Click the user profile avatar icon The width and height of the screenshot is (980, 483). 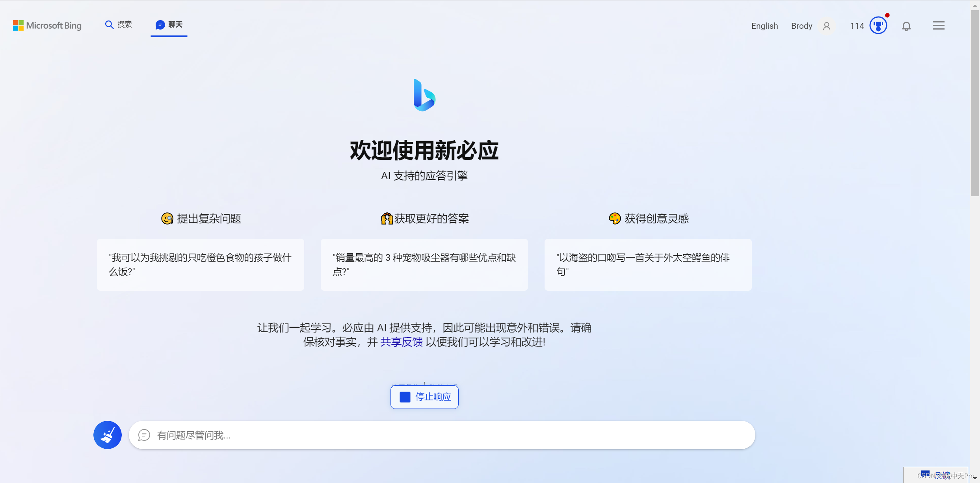[827, 26]
